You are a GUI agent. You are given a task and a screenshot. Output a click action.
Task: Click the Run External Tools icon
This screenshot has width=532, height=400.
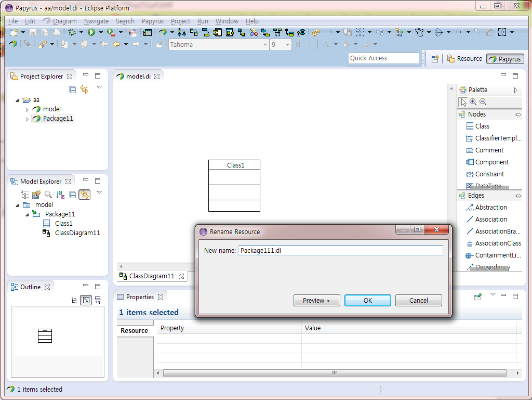click(111, 32)
